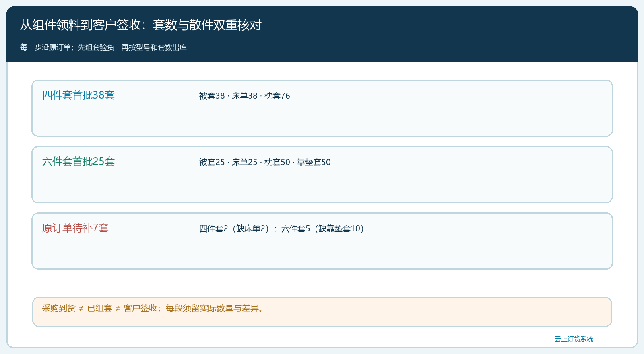
Task: Click the 四件套首批38套 title
Action: (78, 95)
